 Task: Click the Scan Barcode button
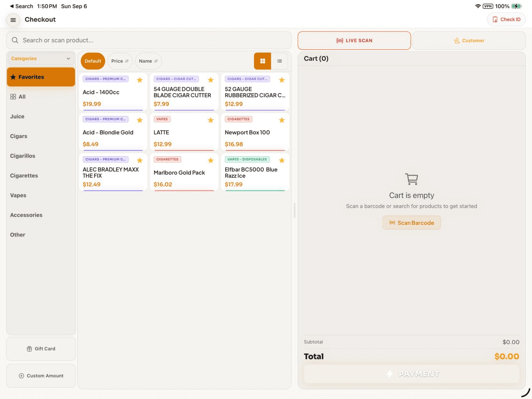click(411, 223)
